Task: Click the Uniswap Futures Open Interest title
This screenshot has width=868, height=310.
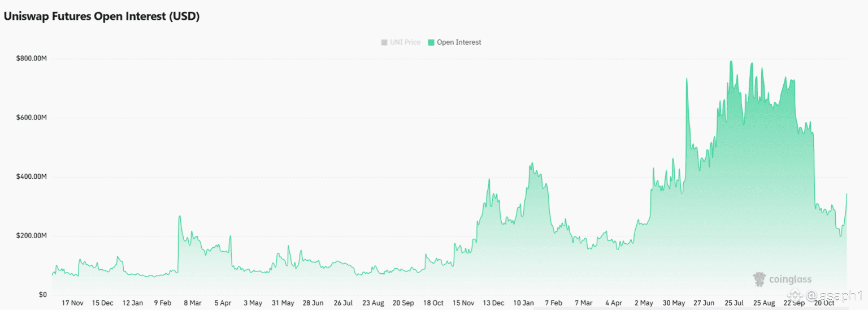Action: click(102, 16)
